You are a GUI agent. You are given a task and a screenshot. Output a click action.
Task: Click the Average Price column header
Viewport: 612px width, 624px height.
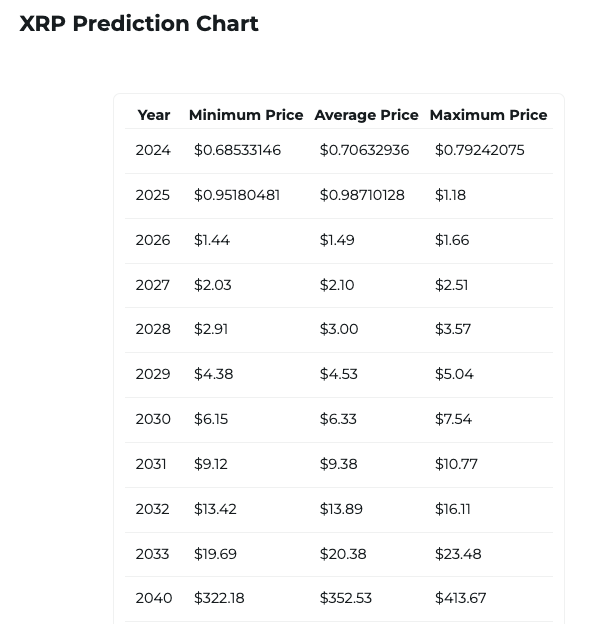click(366, 115)
